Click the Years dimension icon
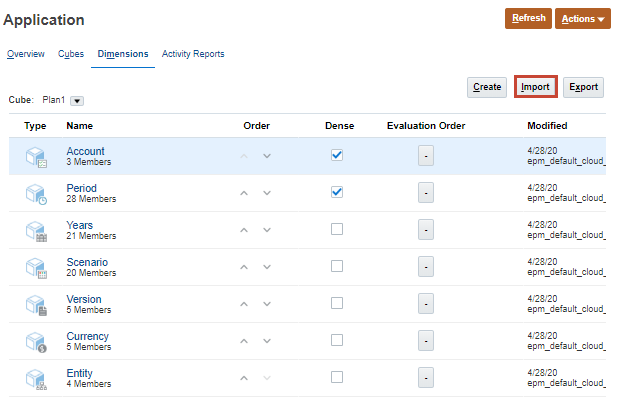 (x=36, y=230)
